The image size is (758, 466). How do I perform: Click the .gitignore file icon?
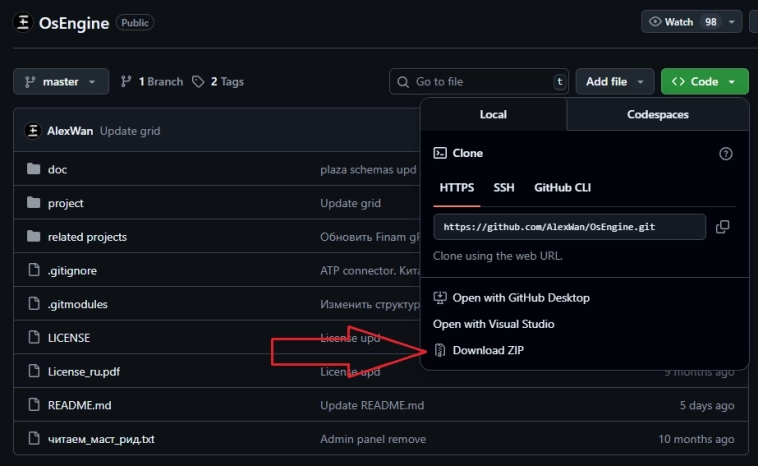[34, 270]
